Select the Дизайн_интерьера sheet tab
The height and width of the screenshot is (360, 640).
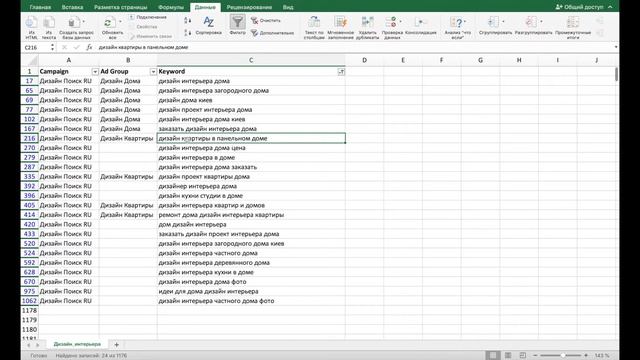[77, 344]
